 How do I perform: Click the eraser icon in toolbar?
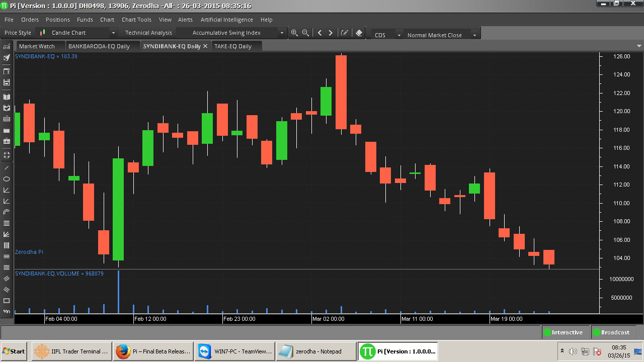tap(359, 33)
